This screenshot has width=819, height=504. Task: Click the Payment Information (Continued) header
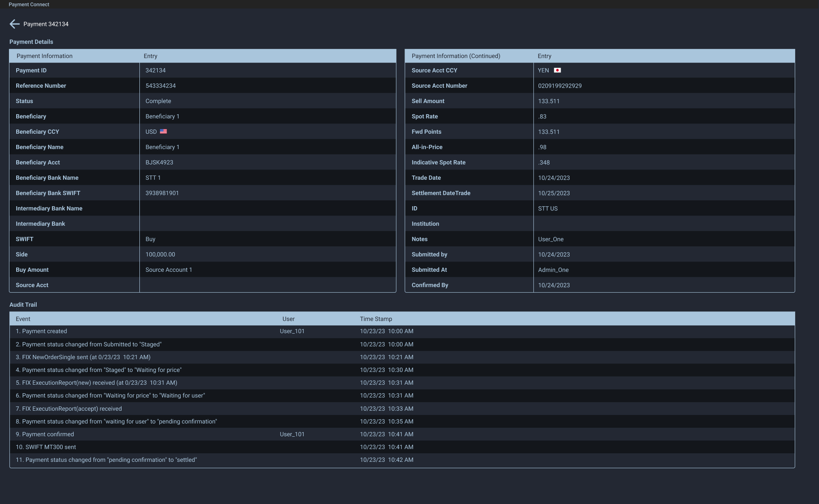tap(455, 56)
